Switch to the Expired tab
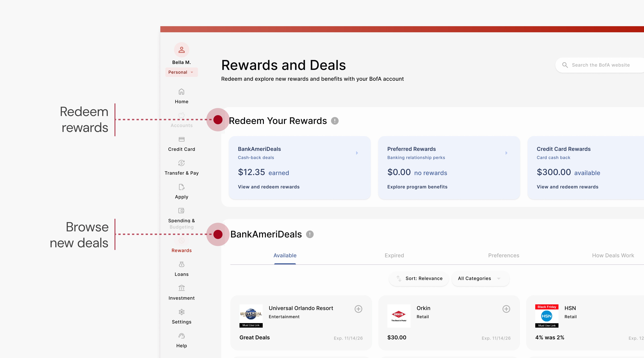This screenshot has width=644, height=358. (x=394, y=255)
